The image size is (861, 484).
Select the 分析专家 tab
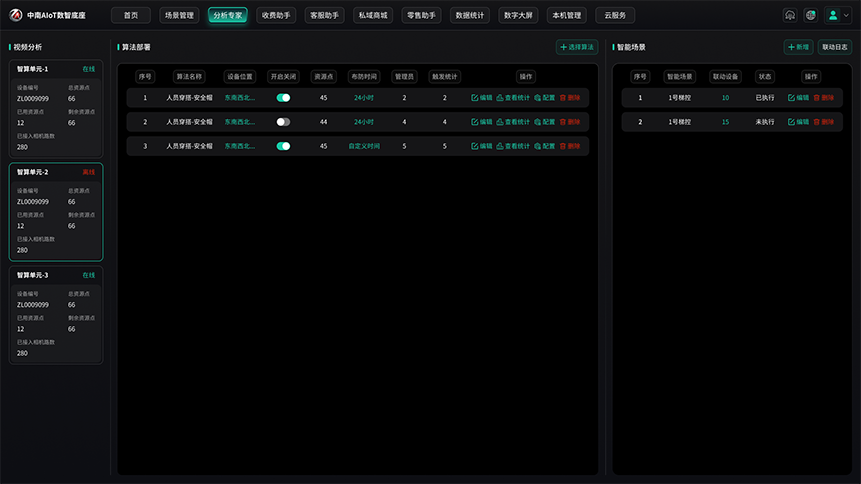[227, 15]
